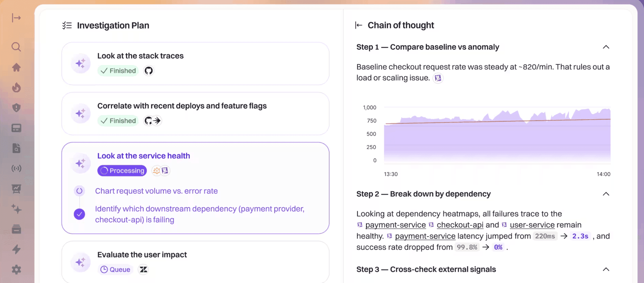Select the Home icon in the sidebar

click(16, 67)
